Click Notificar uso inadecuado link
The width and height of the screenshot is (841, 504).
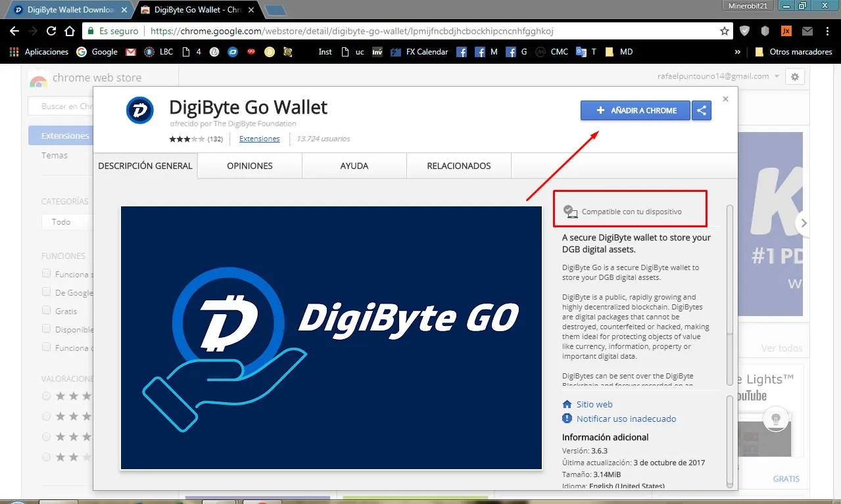pyautogui.click(x=626, y=419)
